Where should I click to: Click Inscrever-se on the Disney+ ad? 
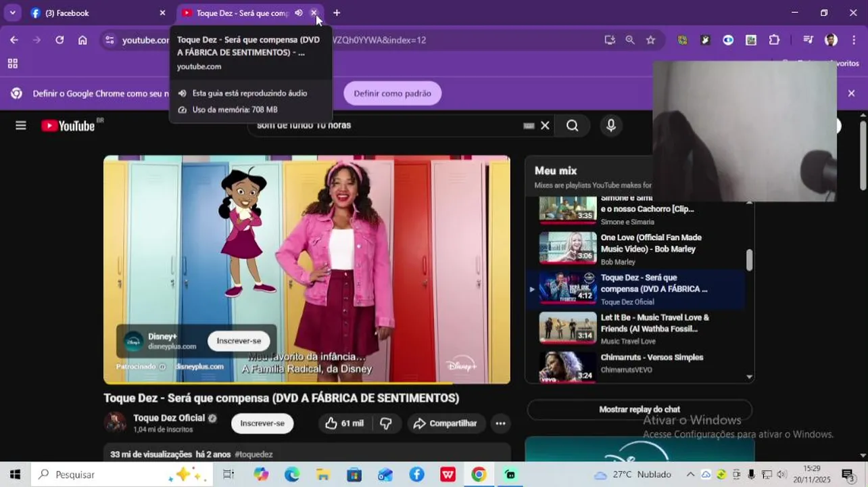pyautogui.click(x=239, y=341)
